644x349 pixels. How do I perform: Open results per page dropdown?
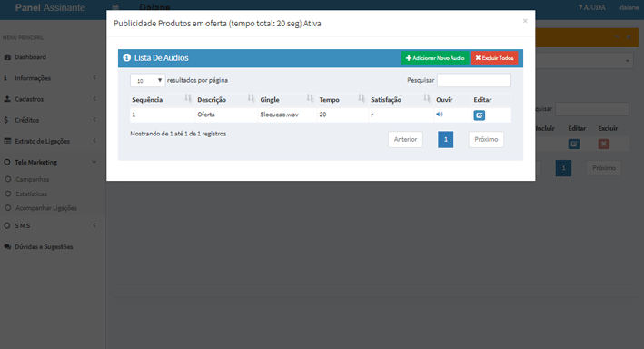pos(147,80)
